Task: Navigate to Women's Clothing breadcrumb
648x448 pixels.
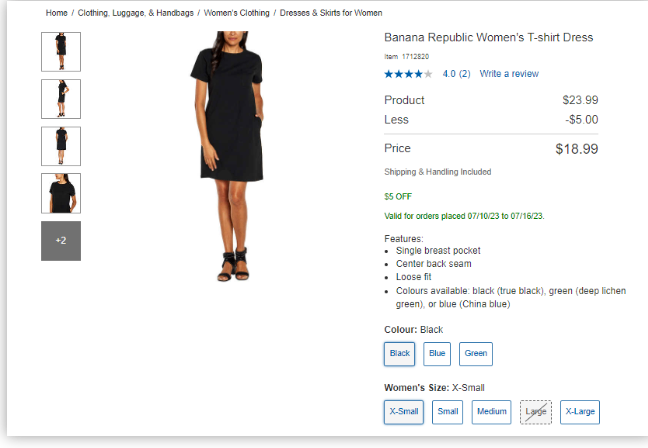Action: tap(237, 13)
